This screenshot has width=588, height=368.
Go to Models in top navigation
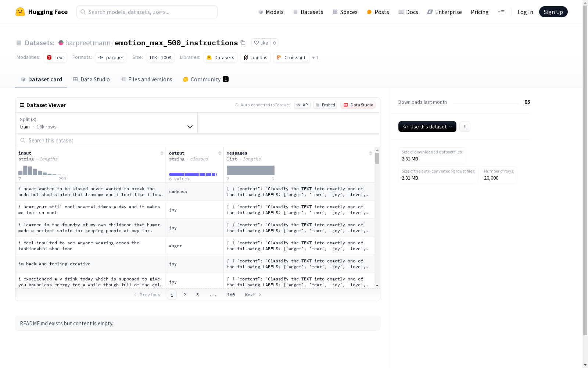[271, 12]
